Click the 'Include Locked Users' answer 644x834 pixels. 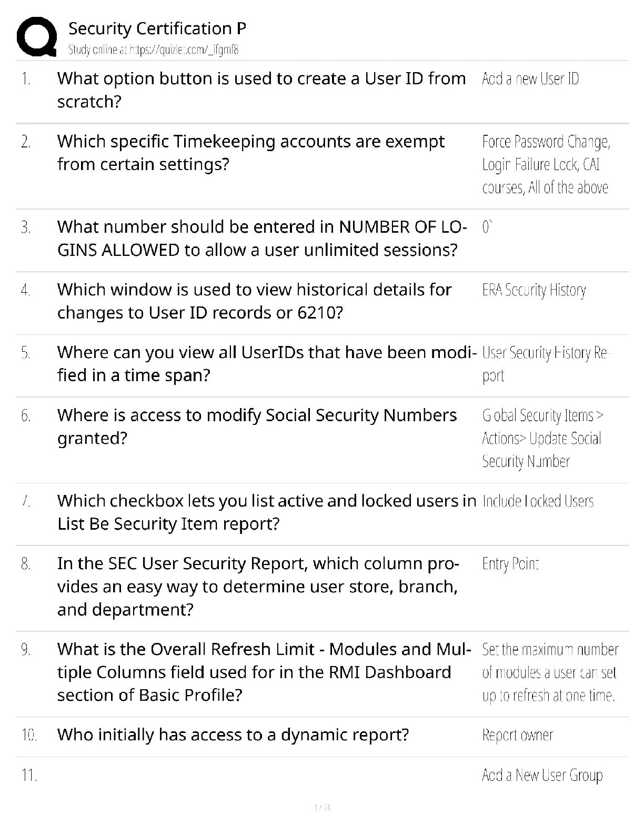538,501
